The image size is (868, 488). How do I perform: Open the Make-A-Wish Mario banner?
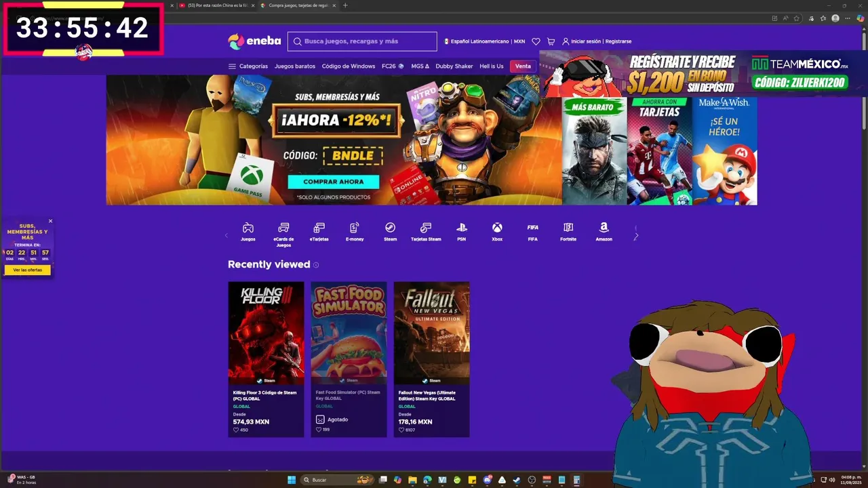[724, 151]
